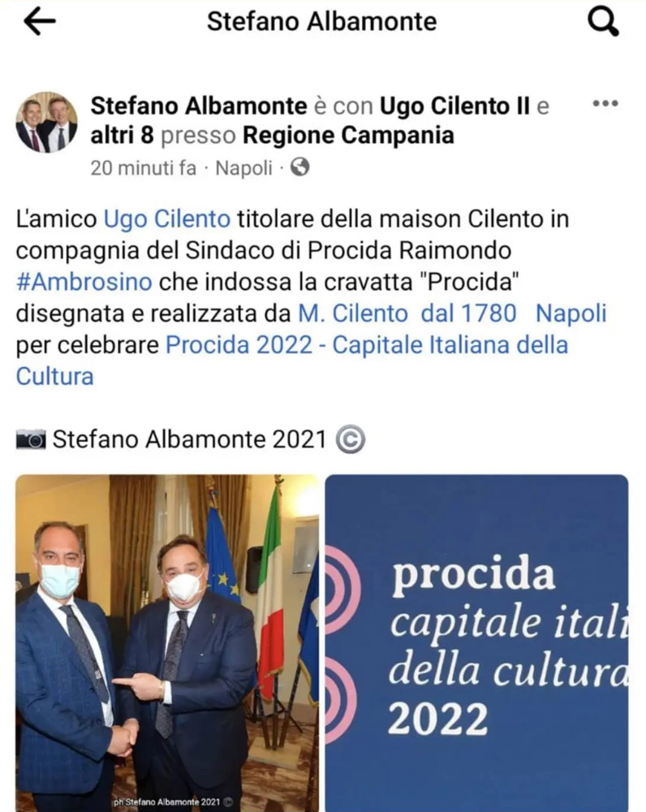
Task: View the Procida capitale della cultura image
Action: (x=476, y=642)
